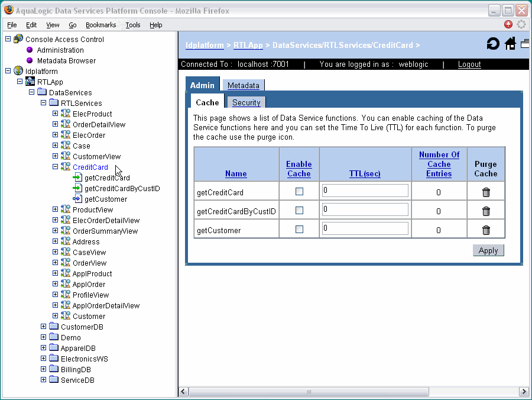Select the Address tree item

(86, 242)
